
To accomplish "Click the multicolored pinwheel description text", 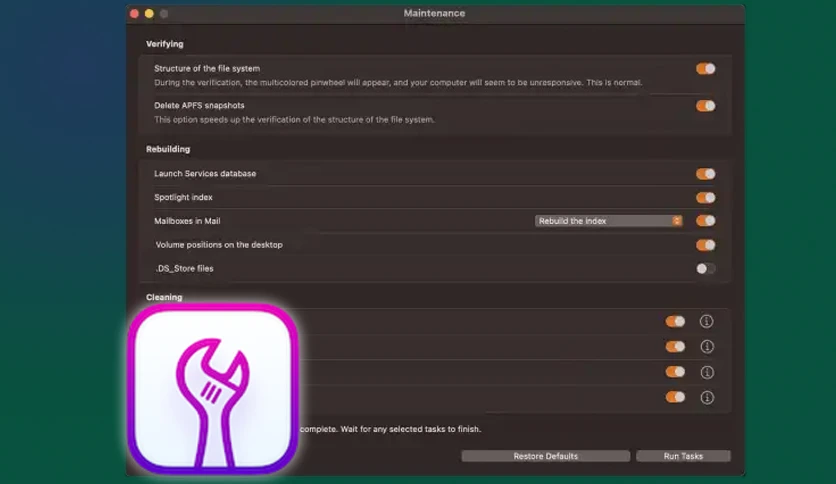I will pos(398,83).
